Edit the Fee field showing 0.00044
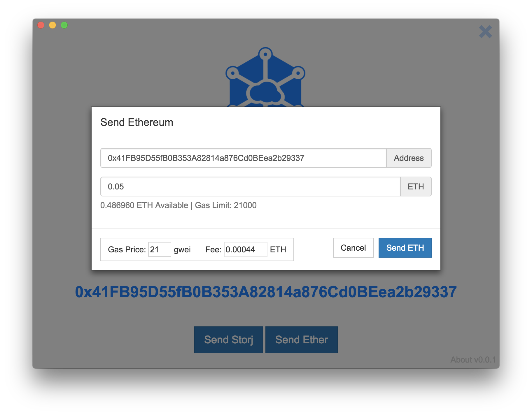 tap(246, 249)
